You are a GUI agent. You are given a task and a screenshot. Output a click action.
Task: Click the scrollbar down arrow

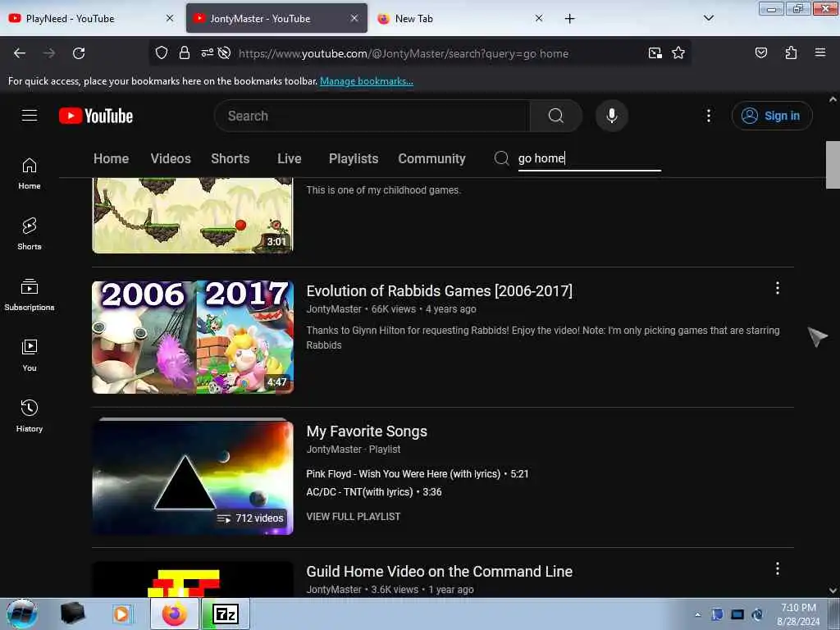pos(833,591)
